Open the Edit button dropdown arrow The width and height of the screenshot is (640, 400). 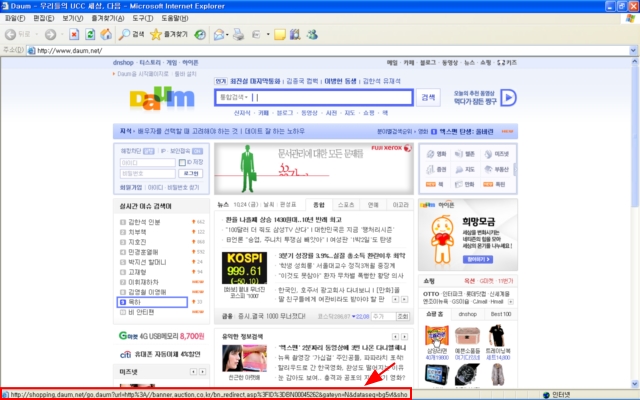268,35
